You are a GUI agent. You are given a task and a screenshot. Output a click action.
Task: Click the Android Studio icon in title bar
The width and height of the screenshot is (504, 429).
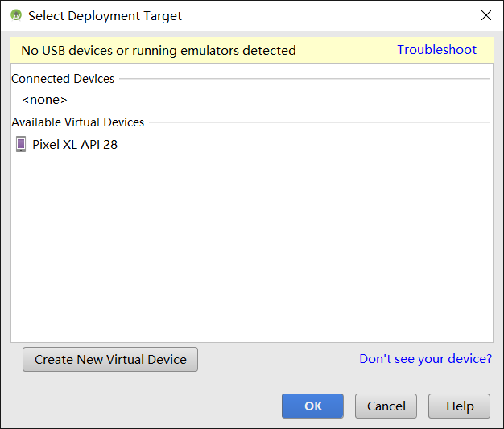[x=16, y=15]
